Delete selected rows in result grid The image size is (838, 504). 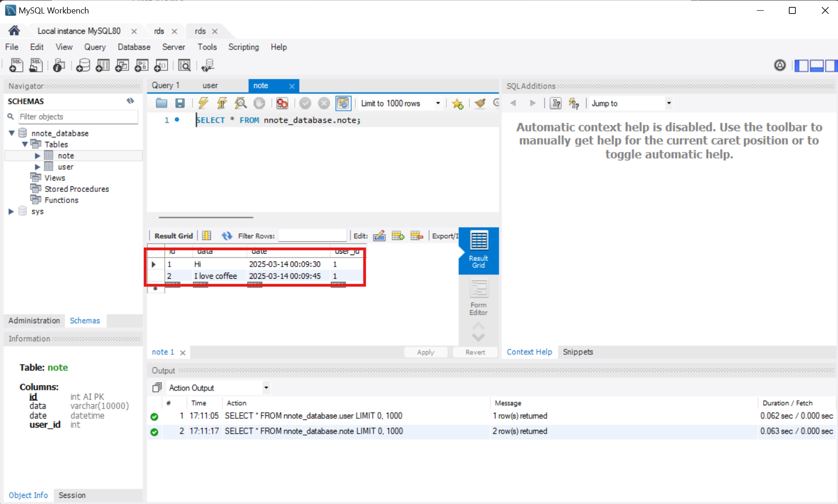(x=417, y=236)
